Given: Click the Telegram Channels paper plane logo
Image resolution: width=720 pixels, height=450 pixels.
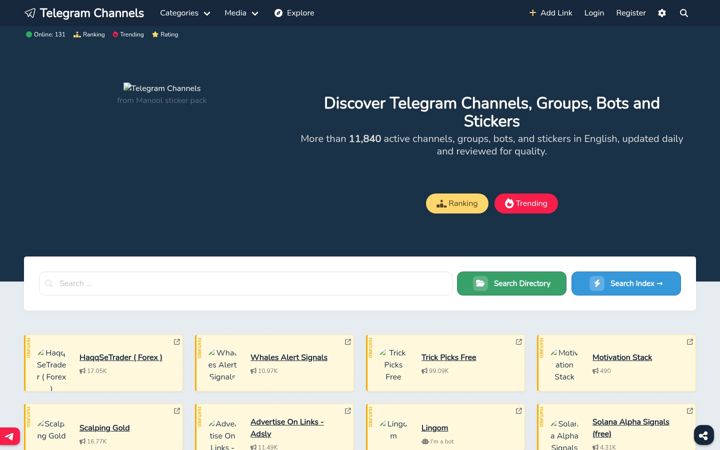Looking at the screenshot, I should 30,13.
